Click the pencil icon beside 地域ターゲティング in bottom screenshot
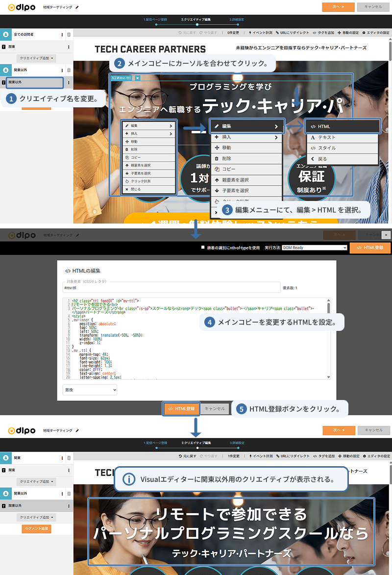Image resolution: width=392 pixels, height=575 pixels. 77,430
